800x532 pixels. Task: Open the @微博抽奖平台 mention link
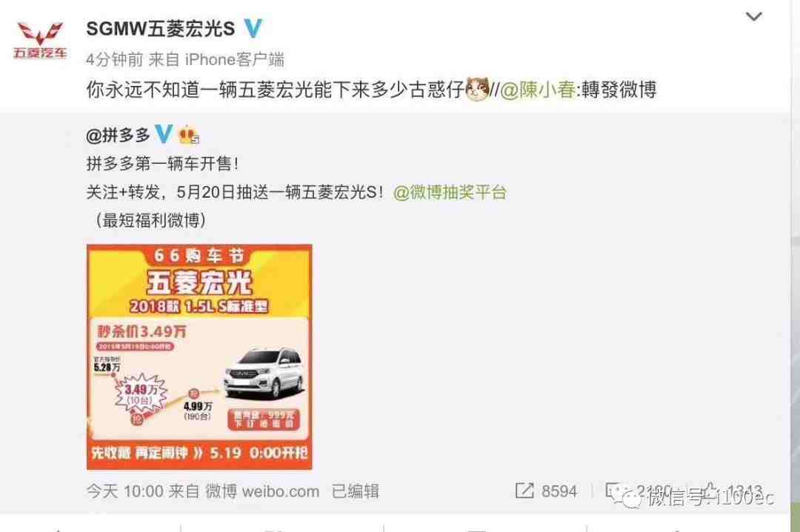[450, 193]
